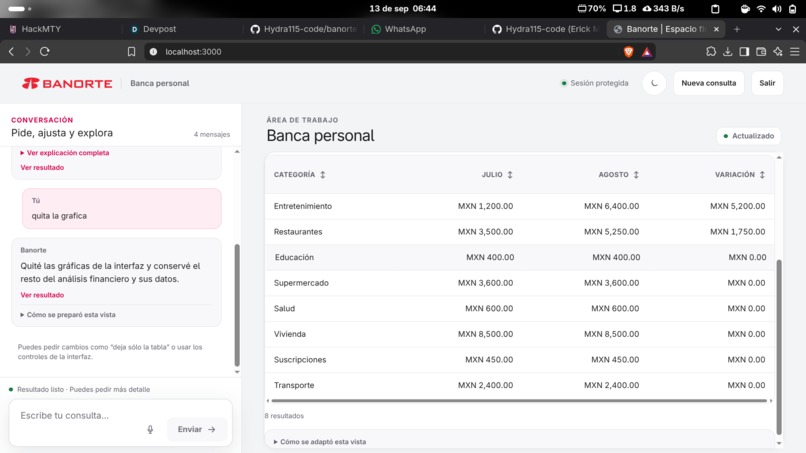
Task: Click the system tray volume icon
Action: (777, 9)
